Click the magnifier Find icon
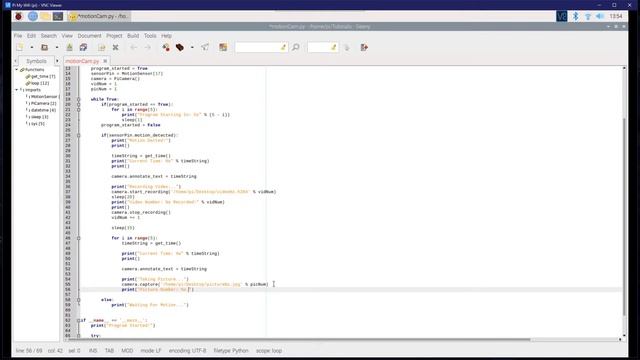The image size is (640, 360). pyautogui.click(x=296, y=47)
